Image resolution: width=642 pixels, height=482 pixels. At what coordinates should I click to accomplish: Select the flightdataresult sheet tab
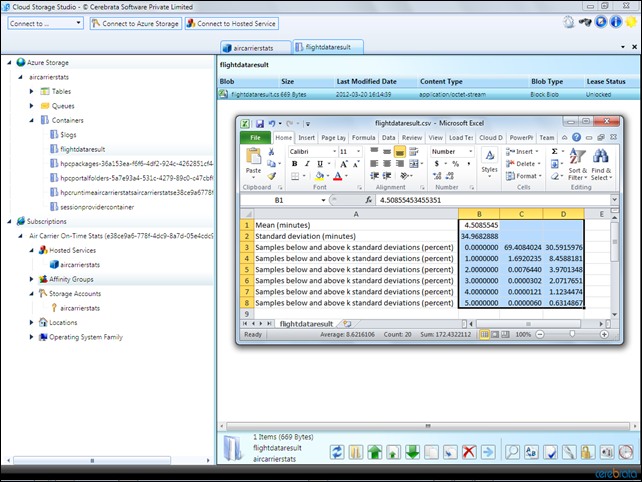click(x=306, y=324)
